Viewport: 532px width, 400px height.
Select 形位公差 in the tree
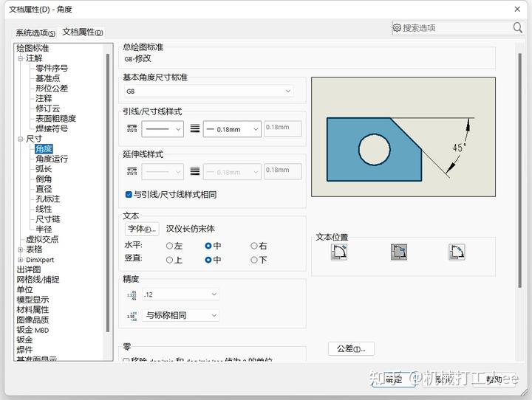[52, 89]
